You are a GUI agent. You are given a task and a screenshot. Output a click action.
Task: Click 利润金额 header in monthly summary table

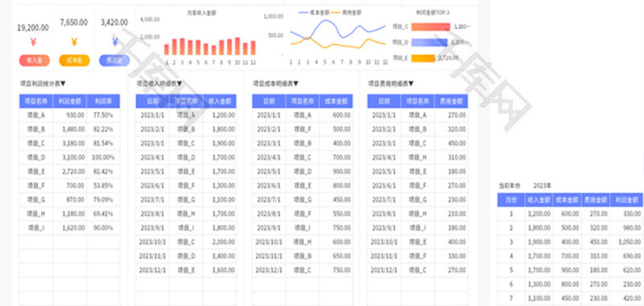click(x=626, y=200)
